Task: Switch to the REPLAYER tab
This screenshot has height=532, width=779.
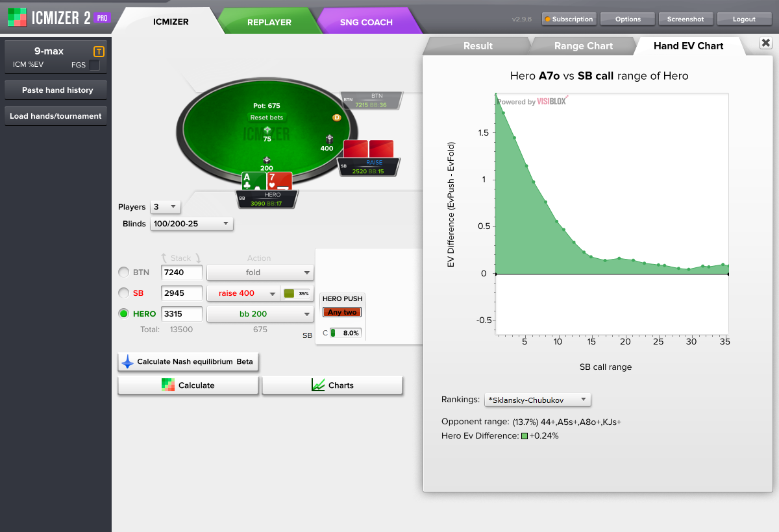Action: (x=269, y=22)
